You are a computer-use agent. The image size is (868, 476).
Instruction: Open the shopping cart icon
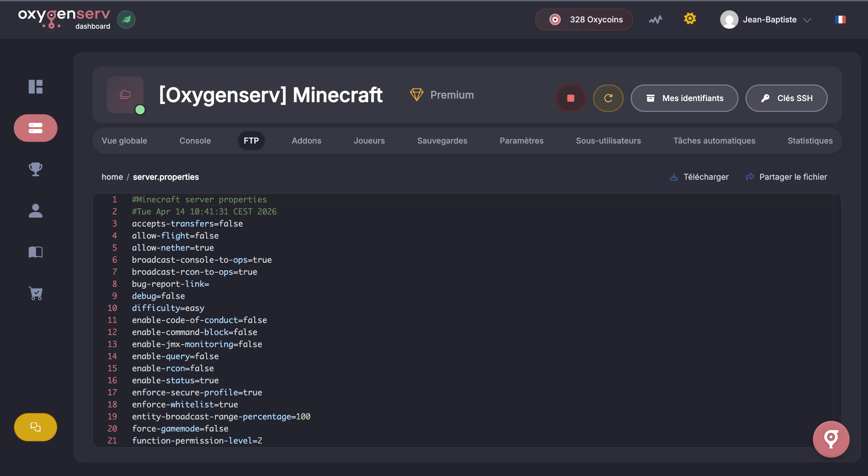(35, 293)
